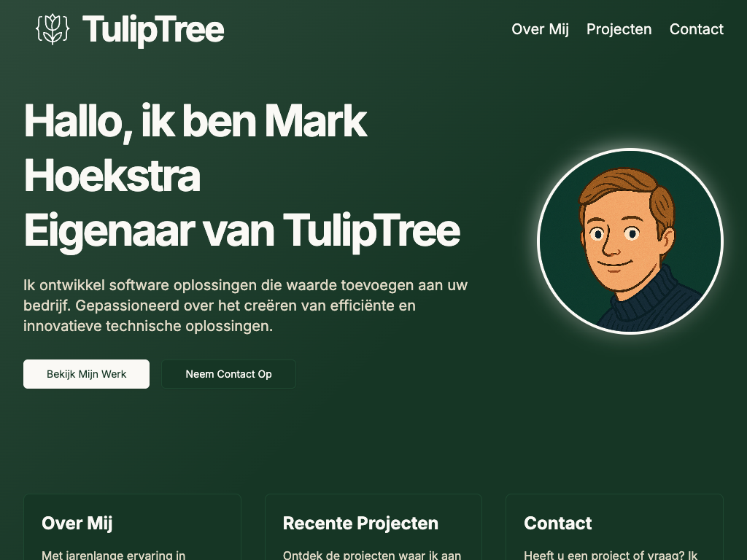
Task: Click the surname Hoekstra in the headline
Action: pos(112,175)
